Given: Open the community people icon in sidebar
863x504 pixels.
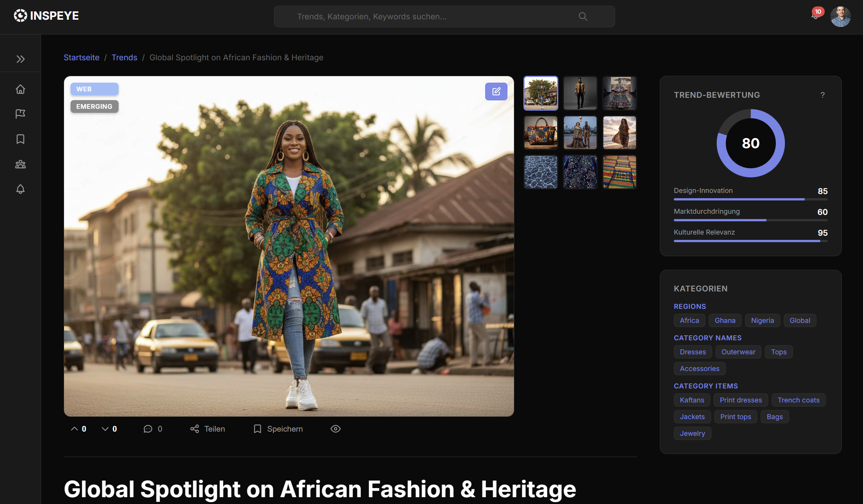Looking at the screenshot, I should coord(20,164).
